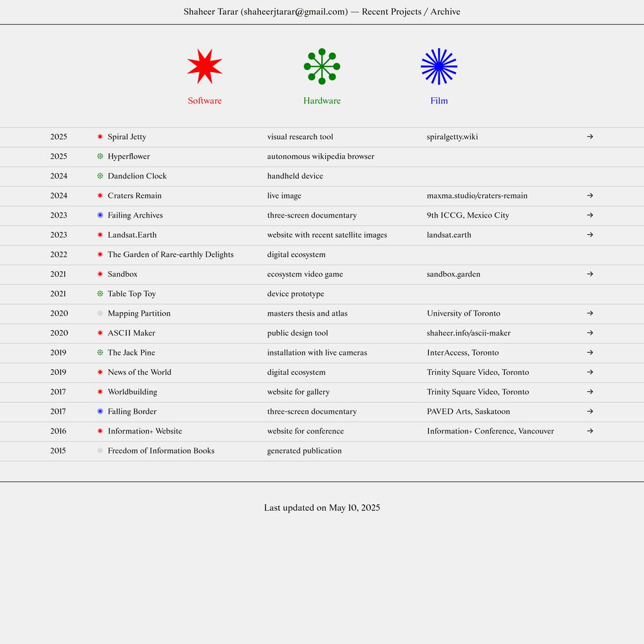Click 'generated publication' description
Screen dimensions: 644x644
pyautogui.click(x=304, y=451)
